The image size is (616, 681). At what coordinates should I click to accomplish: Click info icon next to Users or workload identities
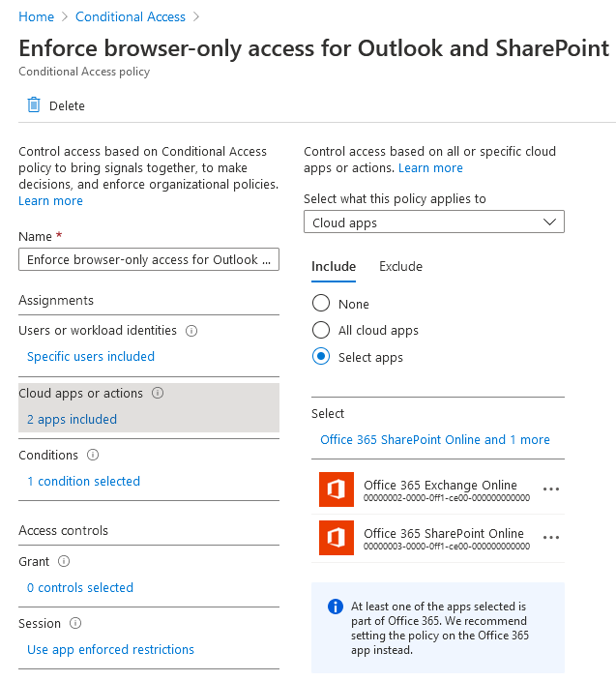click(191, 331)
